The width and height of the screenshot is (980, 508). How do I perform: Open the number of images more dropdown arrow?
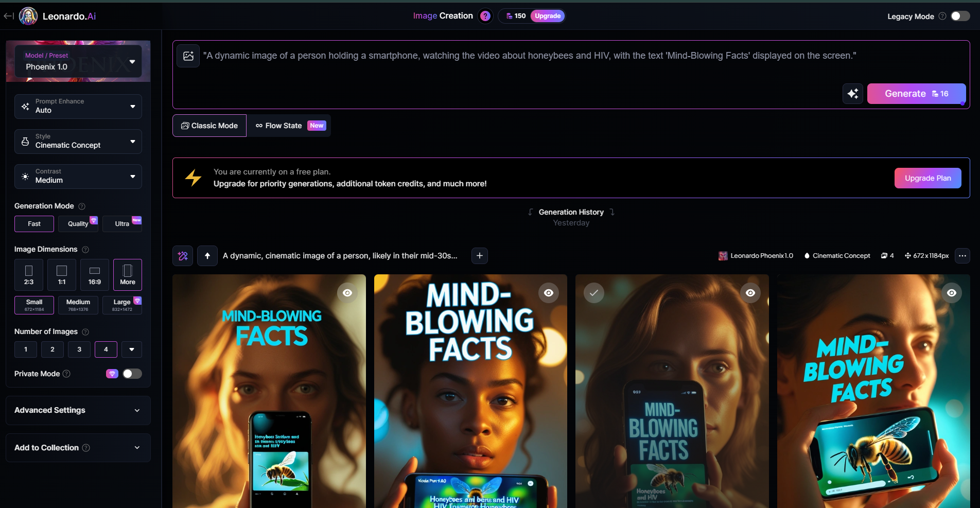tap(132, 349)
